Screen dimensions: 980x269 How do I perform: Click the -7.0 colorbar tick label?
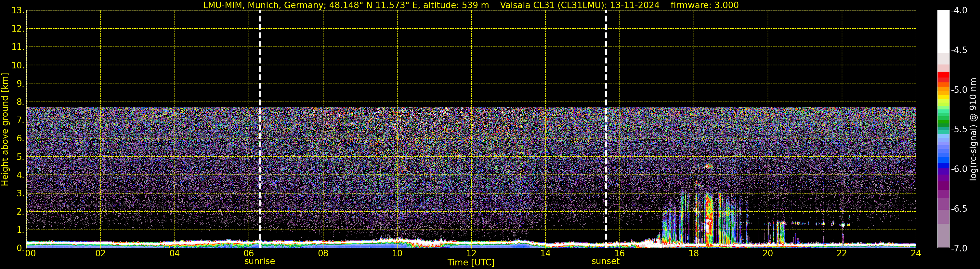point(959,248)
